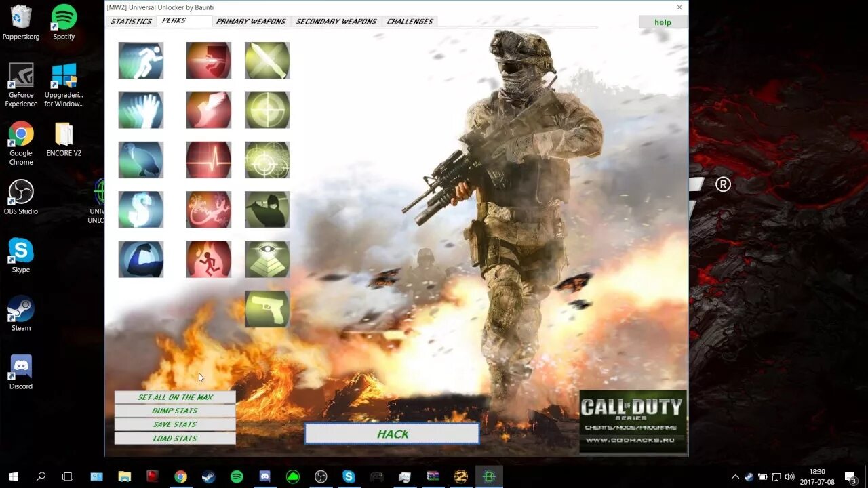Select the OBS Studio desktop shortcut
The image size is (868, 488).
point(21,197)
